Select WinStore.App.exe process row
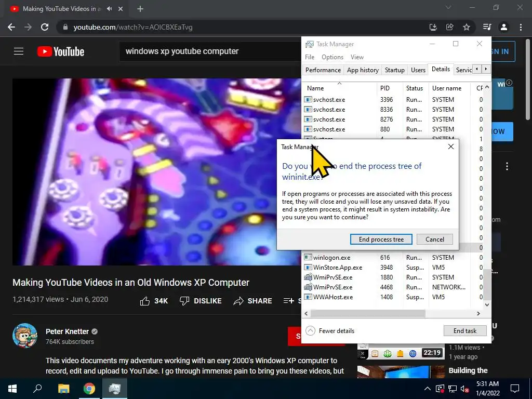The image size is (532, 399). click(393, 268)
